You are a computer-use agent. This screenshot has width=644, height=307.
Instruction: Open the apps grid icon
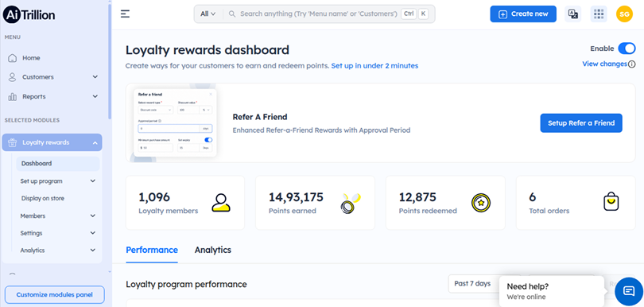[599, 14]
